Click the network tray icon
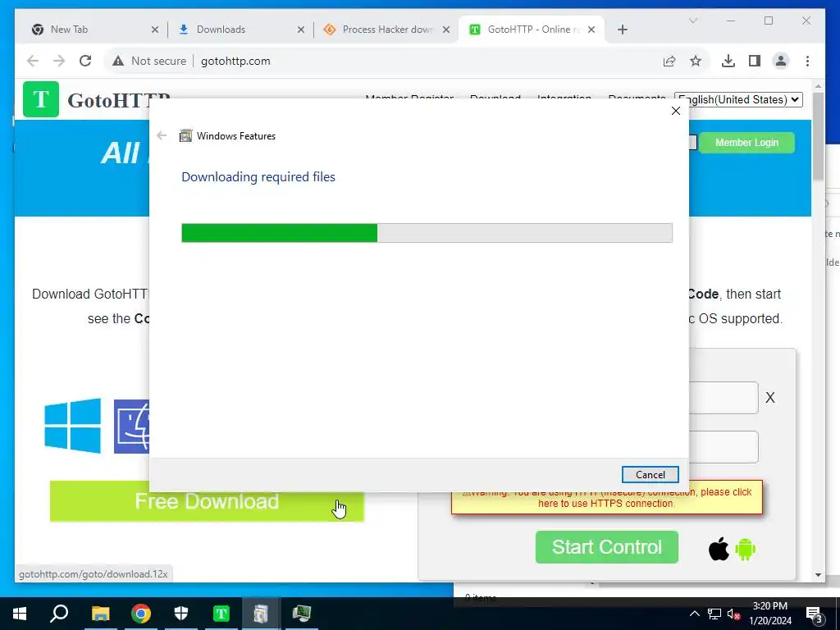This screenshot has width=840, height=630. point(714,614)
